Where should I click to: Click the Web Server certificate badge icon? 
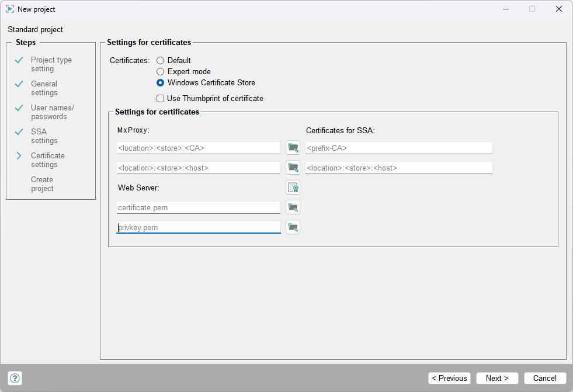293,188
